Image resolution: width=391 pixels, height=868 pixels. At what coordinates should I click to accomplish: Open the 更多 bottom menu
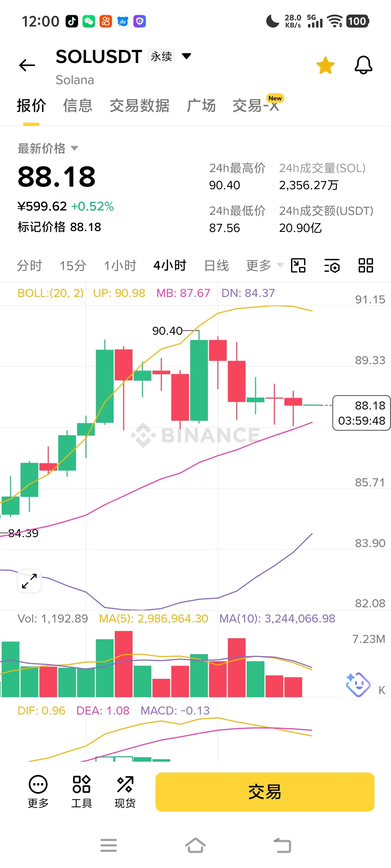tap(38, 792)
